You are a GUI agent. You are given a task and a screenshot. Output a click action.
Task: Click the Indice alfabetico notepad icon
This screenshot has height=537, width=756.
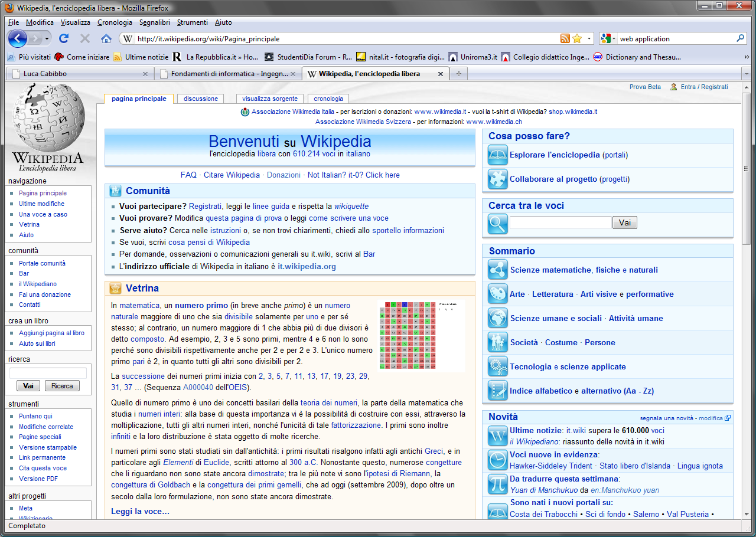[x=498, y=391]
